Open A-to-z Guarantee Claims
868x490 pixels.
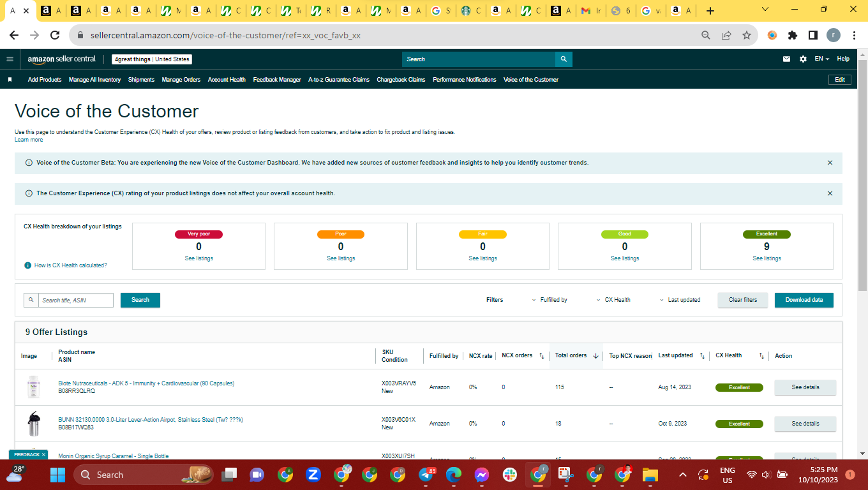click(339, 80)
